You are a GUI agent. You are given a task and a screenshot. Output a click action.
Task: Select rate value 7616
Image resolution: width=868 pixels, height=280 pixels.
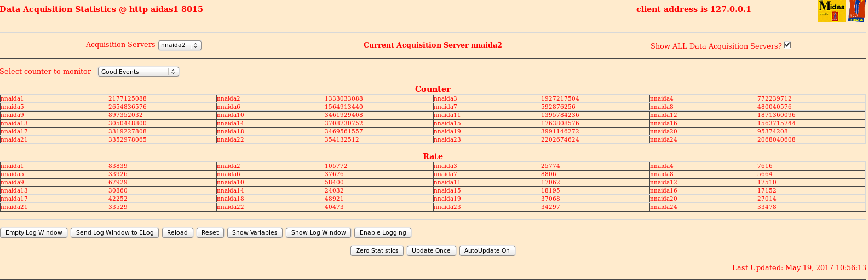[765, 166]
